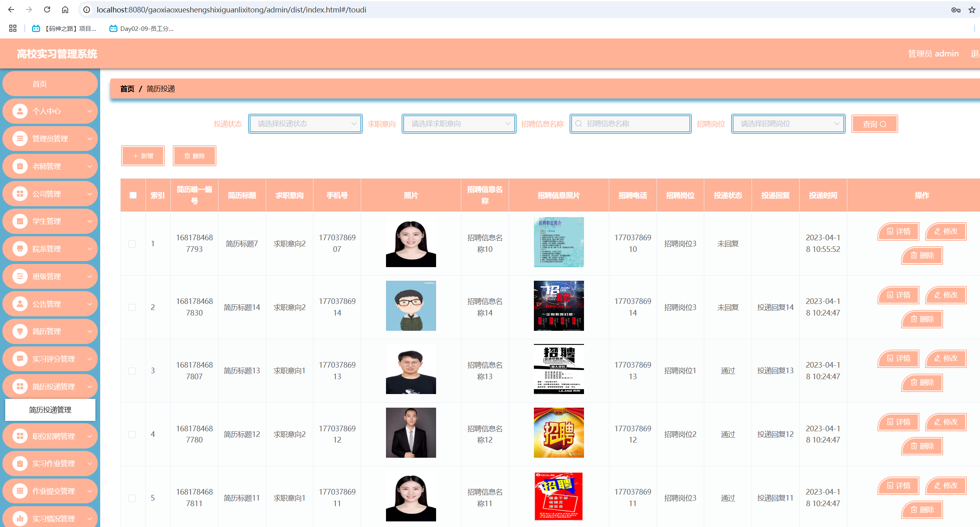Open the 请选择投递状态 dropdown
980x527 pixels.
coord(305,124)
